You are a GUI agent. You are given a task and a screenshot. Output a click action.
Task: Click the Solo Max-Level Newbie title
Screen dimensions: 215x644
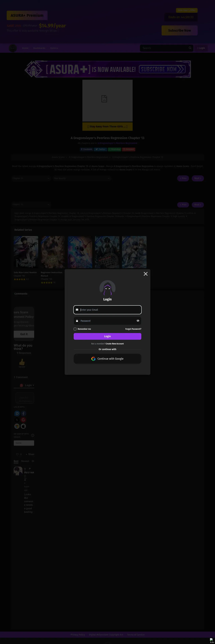25,273
